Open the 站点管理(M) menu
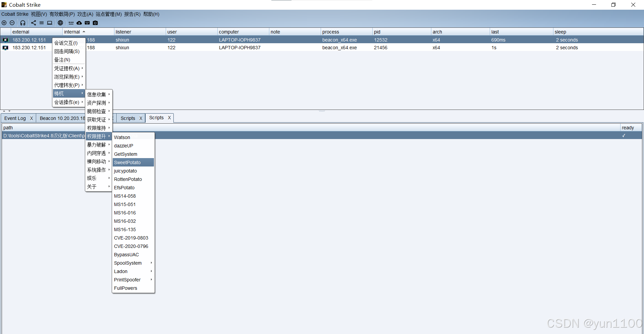 point(109,14)
